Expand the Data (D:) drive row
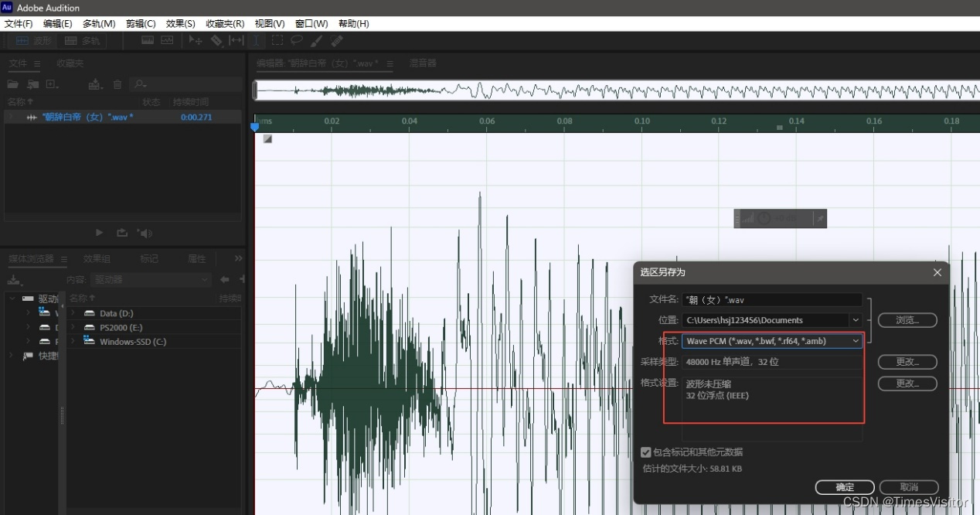The width and height of the screenshot is (980, 515). [x=73, y=313]
